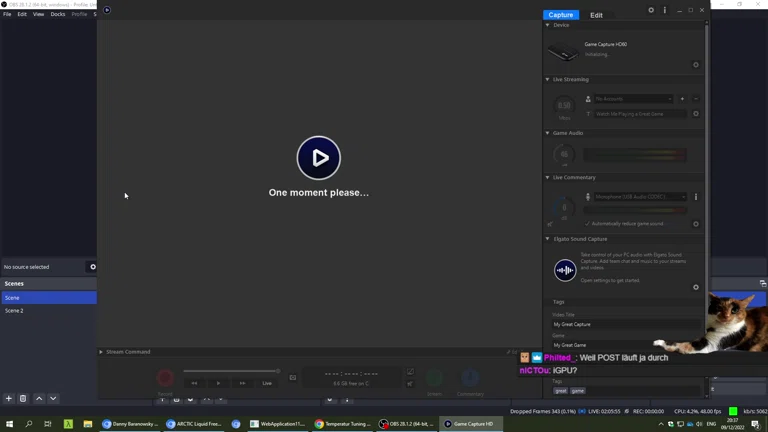Delete selected scene with trash icon

pyautogui.click(x=23, y=399)
